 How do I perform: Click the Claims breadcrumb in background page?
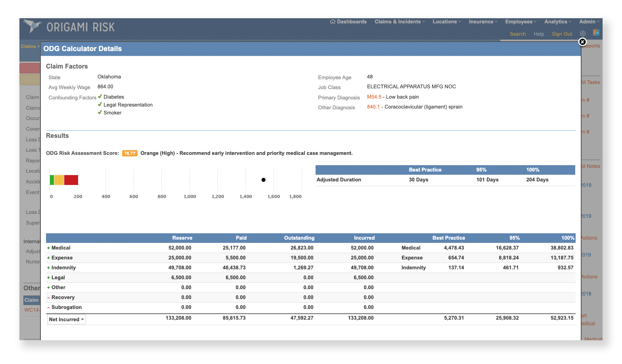[28, 46]
